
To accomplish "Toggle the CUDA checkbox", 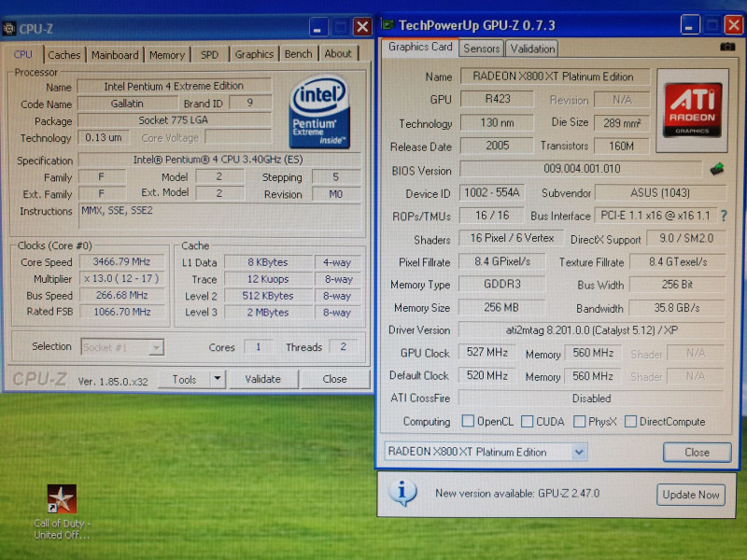I will [x=527, y=422].
